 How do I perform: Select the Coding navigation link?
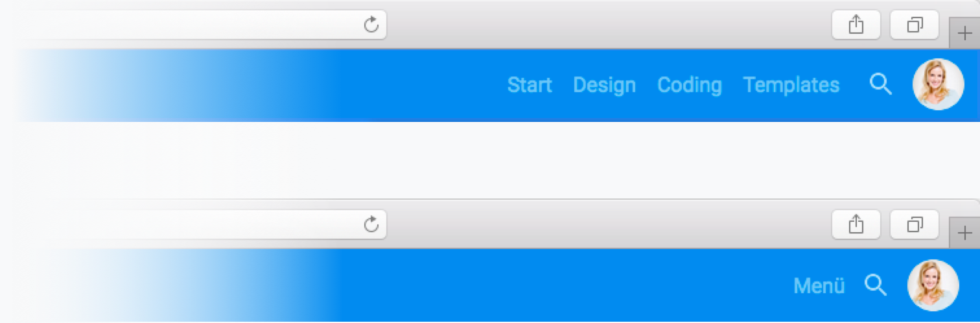690,85
